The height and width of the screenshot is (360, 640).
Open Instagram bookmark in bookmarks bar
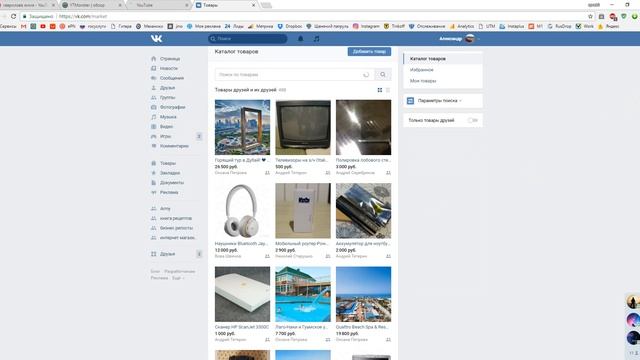coord(366,26)
